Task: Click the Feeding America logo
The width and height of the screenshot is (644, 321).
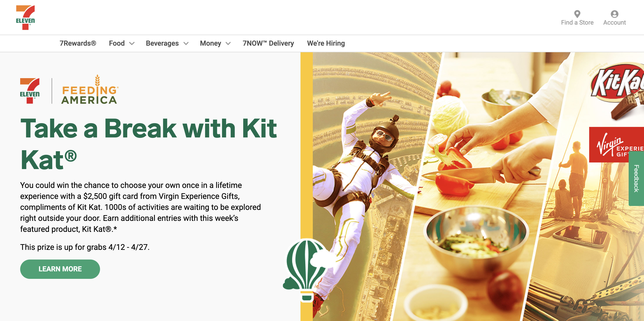Action: 90,90
